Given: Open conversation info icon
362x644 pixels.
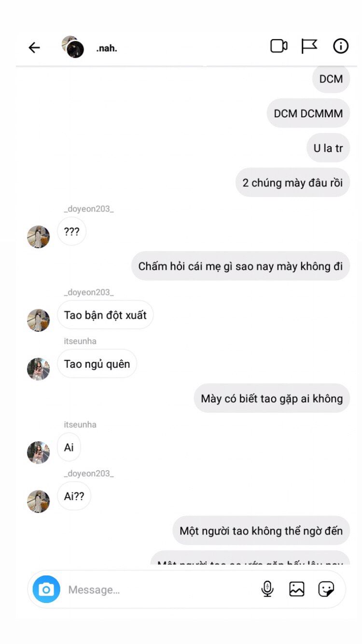Looking at the screenshot, I should point(341,46).
